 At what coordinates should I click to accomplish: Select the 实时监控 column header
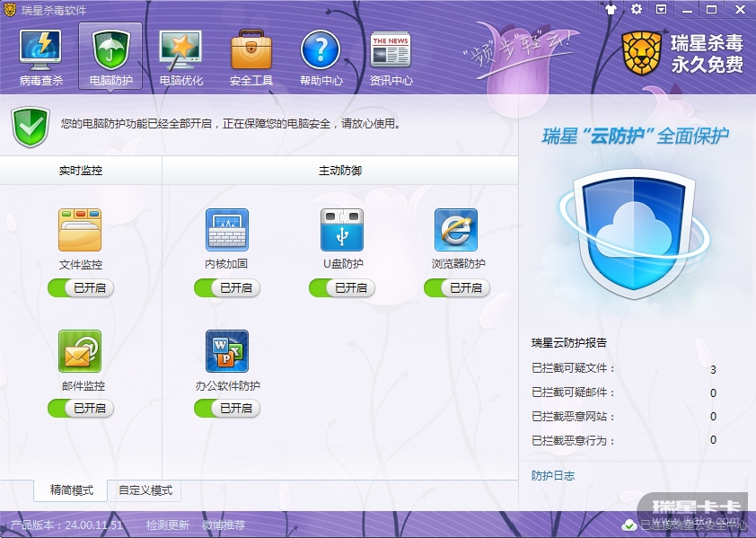coord(81,171)
